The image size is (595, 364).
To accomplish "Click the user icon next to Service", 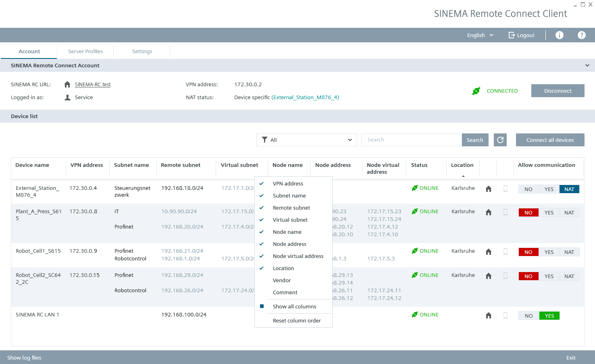I will point(67,97).
